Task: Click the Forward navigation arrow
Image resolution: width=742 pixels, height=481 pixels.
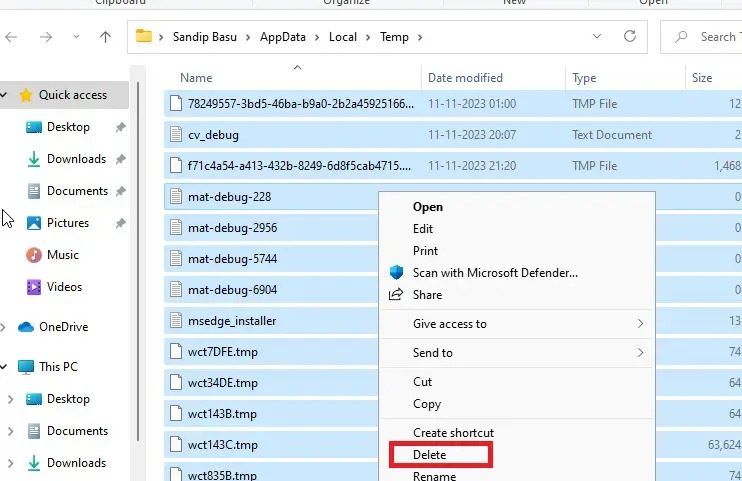Action: (46, 37)
